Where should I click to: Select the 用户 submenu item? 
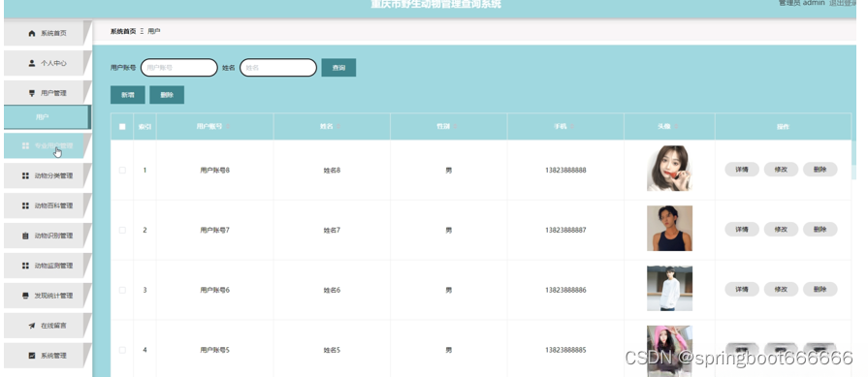click(48, 117)
